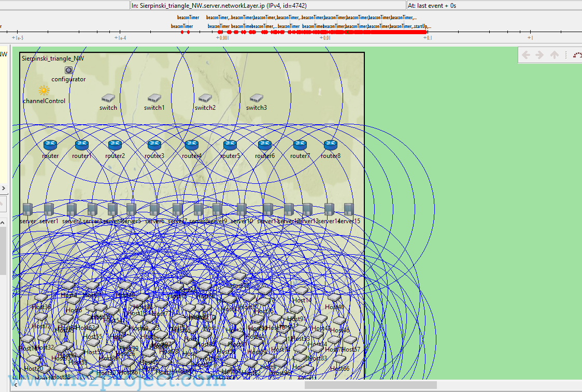Screen dimensions: 582x392
Task: Select the router6 icon
Action: [x=265, y=145]
